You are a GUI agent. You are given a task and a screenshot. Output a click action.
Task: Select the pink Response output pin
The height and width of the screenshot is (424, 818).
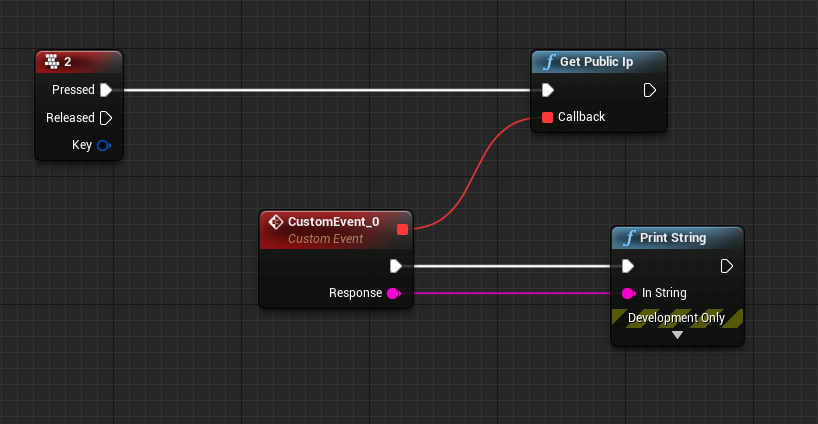[x=394, y=293]
